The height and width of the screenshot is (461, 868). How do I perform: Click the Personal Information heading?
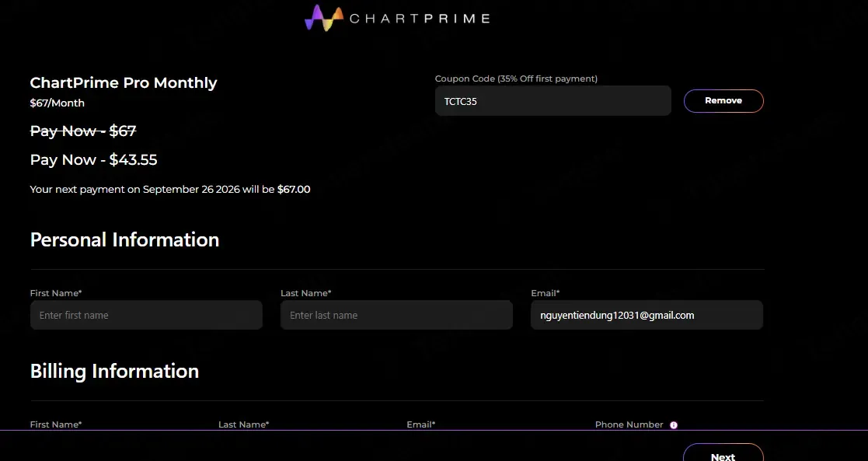[x=124, y=240]
